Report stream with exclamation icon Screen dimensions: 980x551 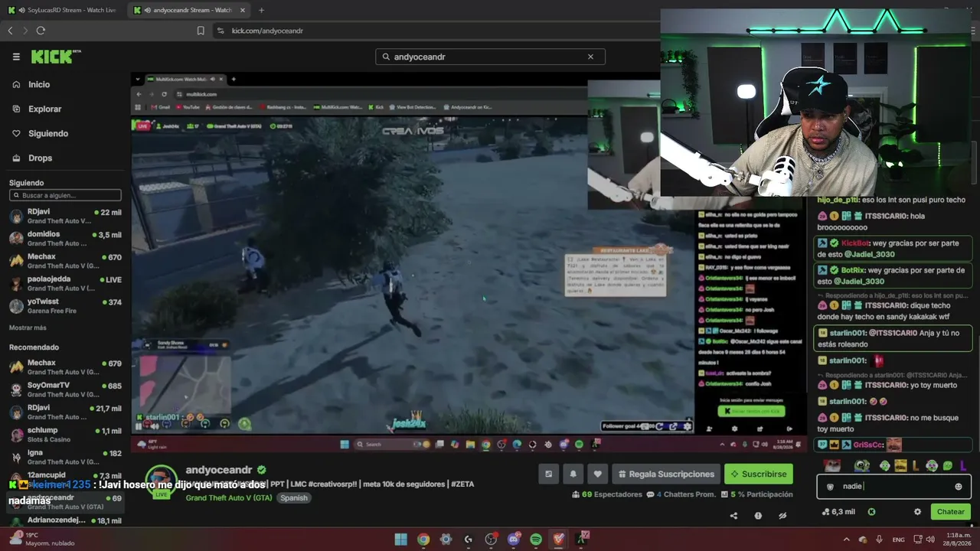click(758, 516)
